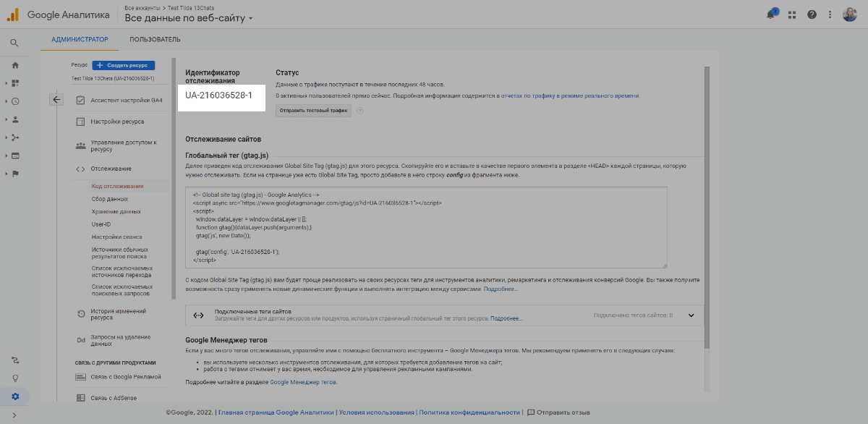Open Attribution icon near sidebar bottom

(x=15, y=360)
